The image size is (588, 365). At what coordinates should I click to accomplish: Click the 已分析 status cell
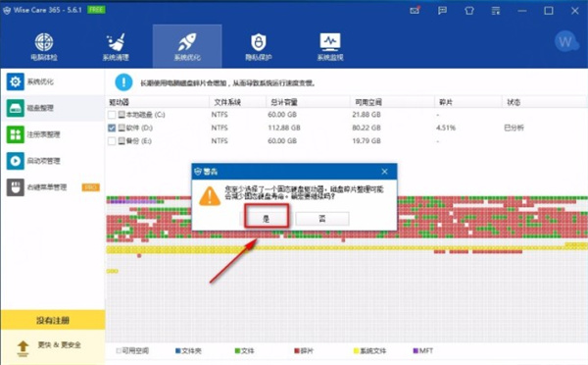point(514,128)
